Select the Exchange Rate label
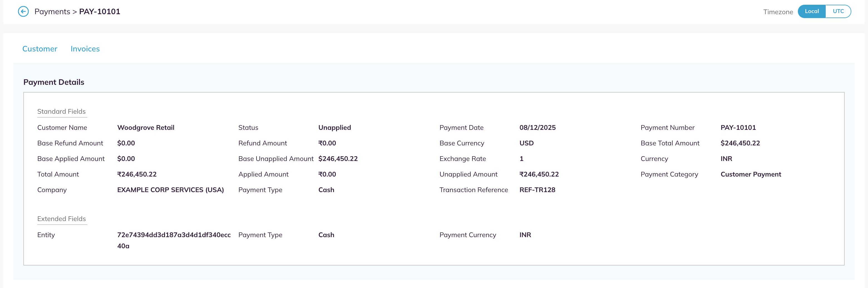Image resolution: width=868 pixels, height=288 pixels. tap(462, 159)
